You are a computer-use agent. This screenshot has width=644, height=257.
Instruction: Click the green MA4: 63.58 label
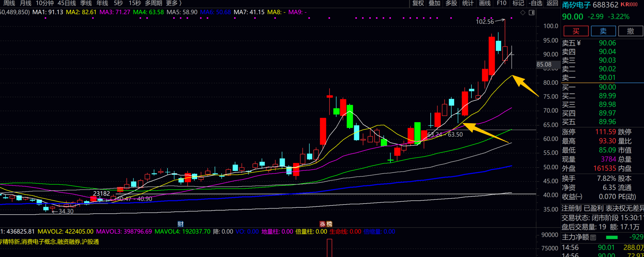[x=148, y=12]
